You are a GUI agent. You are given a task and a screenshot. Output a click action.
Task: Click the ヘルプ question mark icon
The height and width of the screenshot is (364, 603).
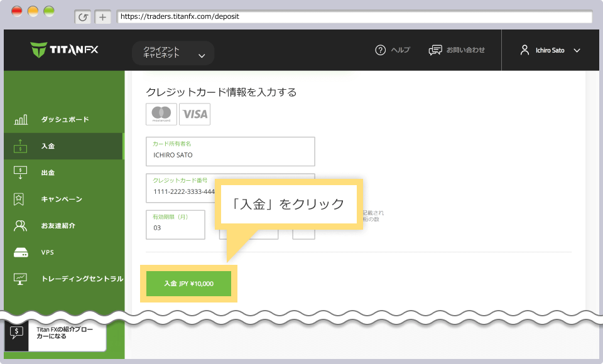click(x=379, y=50)
